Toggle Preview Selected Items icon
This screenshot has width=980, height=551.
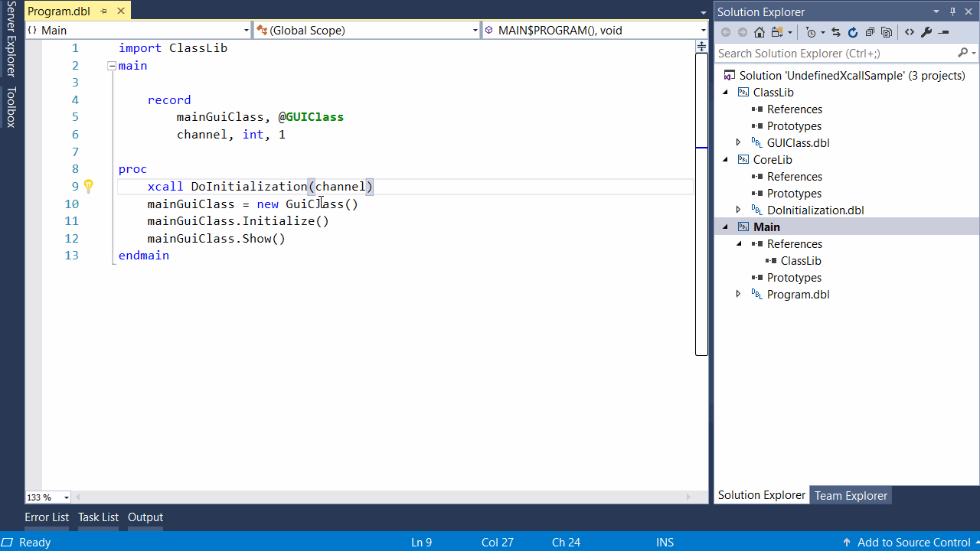coord(943,32)
